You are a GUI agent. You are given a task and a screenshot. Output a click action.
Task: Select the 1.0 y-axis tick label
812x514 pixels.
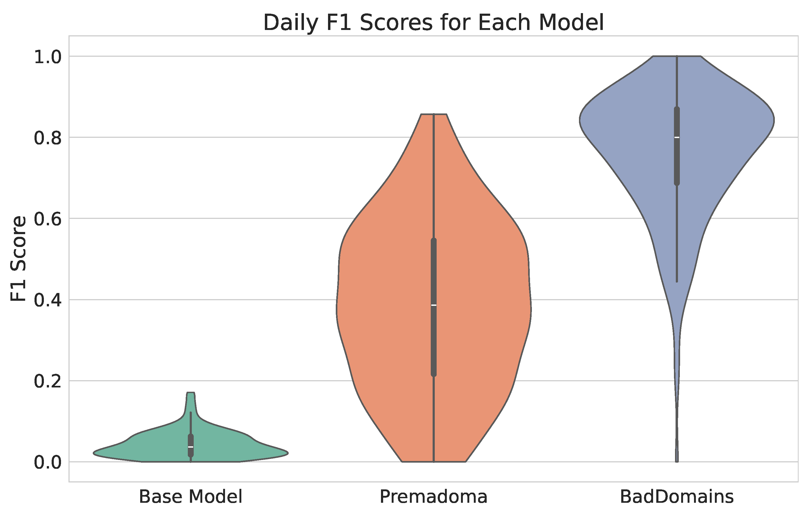[x=48, y=57]
